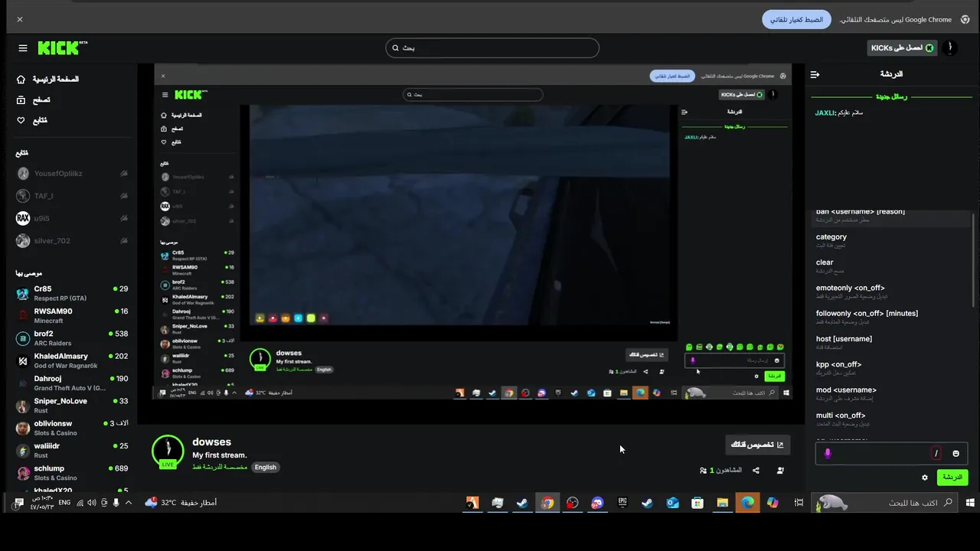The height and width of the screenshot is (551, 980).
Task: Open u9i5 followed channel
Action: point(72,218)
